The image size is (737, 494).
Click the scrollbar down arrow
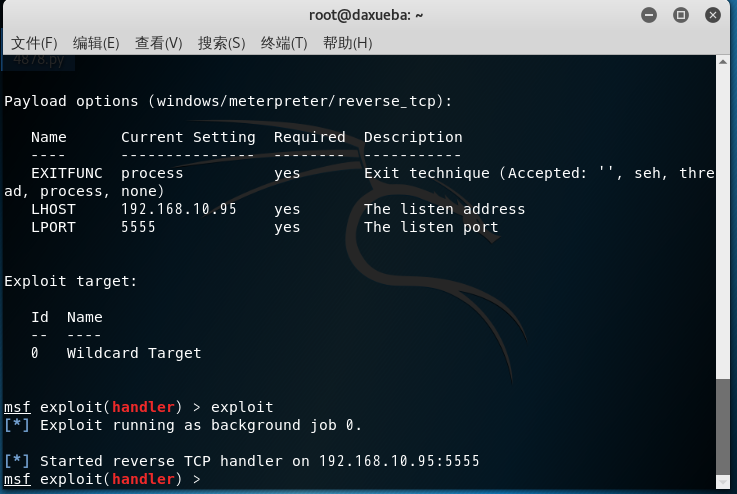point(723,482)
